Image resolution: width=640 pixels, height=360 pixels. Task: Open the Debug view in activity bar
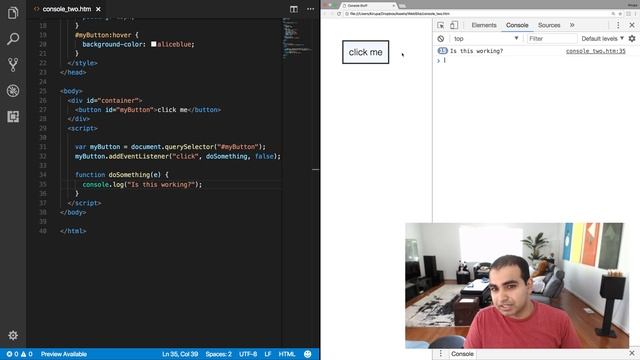13,91
